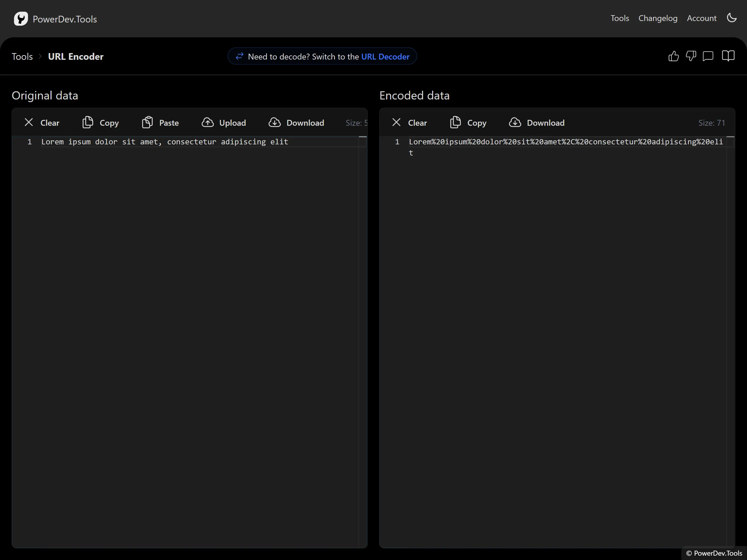Click the X icon in Encoded data Clear
The width and height of the screenshot is (747, 560).
click(396, 122)
